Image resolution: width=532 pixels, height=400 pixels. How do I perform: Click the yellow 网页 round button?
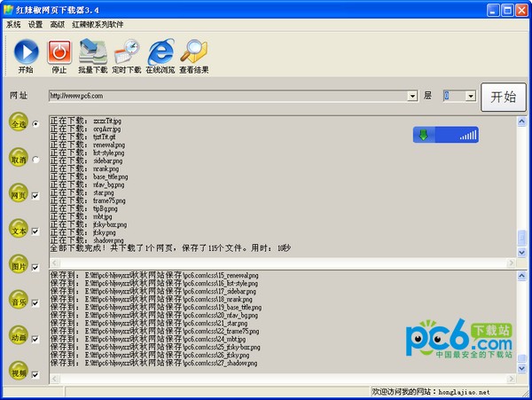(x=19, y=193)
